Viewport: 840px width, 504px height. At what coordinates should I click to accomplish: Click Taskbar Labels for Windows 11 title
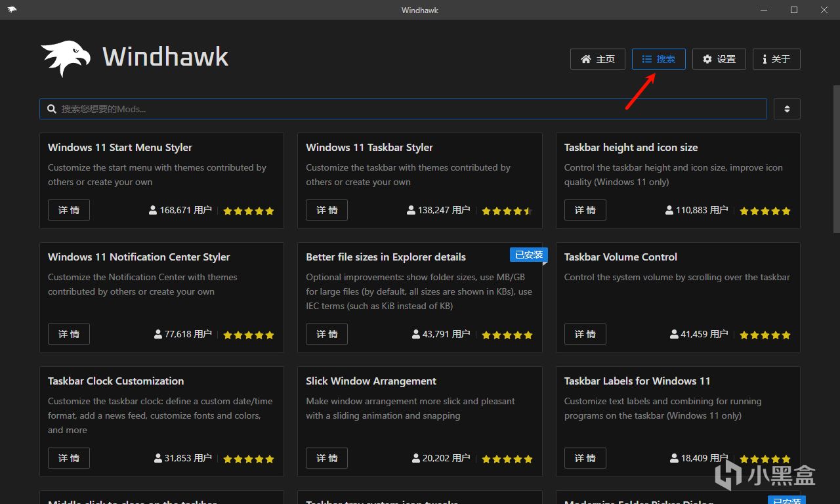pyautogui.click(x=637, y=381)
